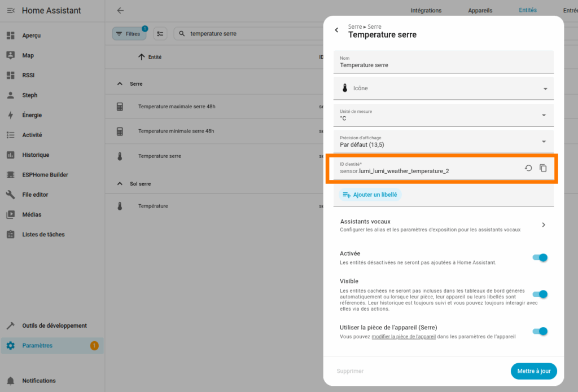This screenshot has width=578, height=392.
Task: Switch to the Intégrations tab
Action: (x=426, y=10)
